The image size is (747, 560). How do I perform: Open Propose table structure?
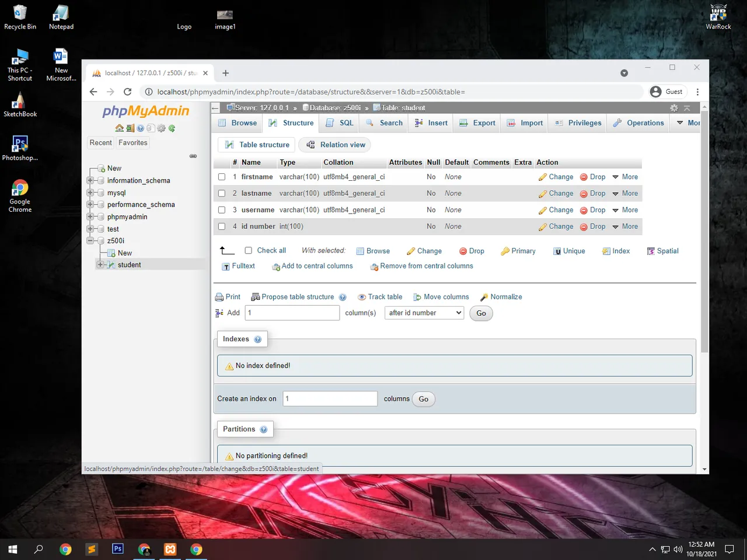pyautogui.click(x=292, y=297)
